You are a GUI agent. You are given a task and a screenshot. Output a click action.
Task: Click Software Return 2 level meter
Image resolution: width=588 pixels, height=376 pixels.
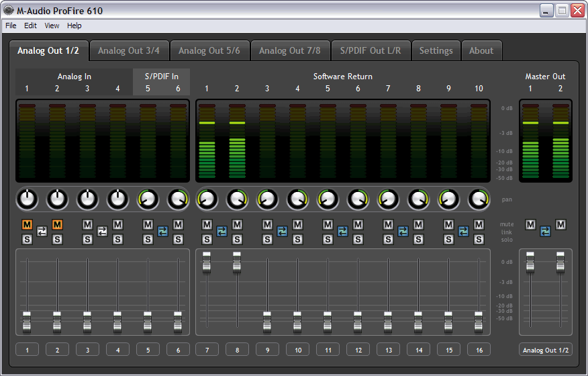(237, 141)
